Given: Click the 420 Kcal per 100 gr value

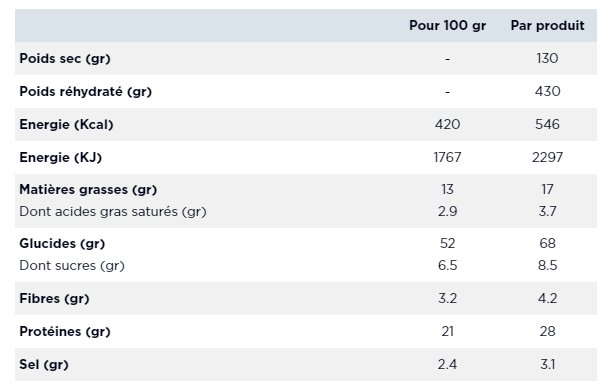Looking at the screenshot, I should 447,124.
